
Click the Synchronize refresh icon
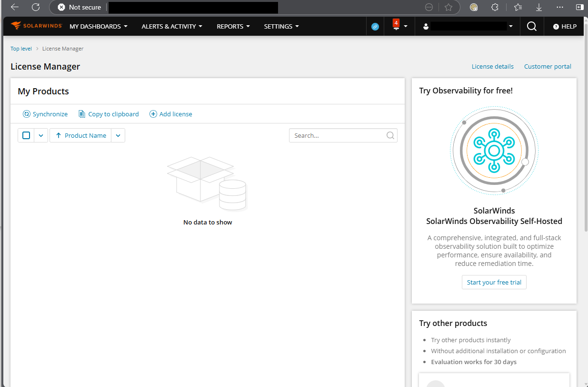click(x=27, y=114)
